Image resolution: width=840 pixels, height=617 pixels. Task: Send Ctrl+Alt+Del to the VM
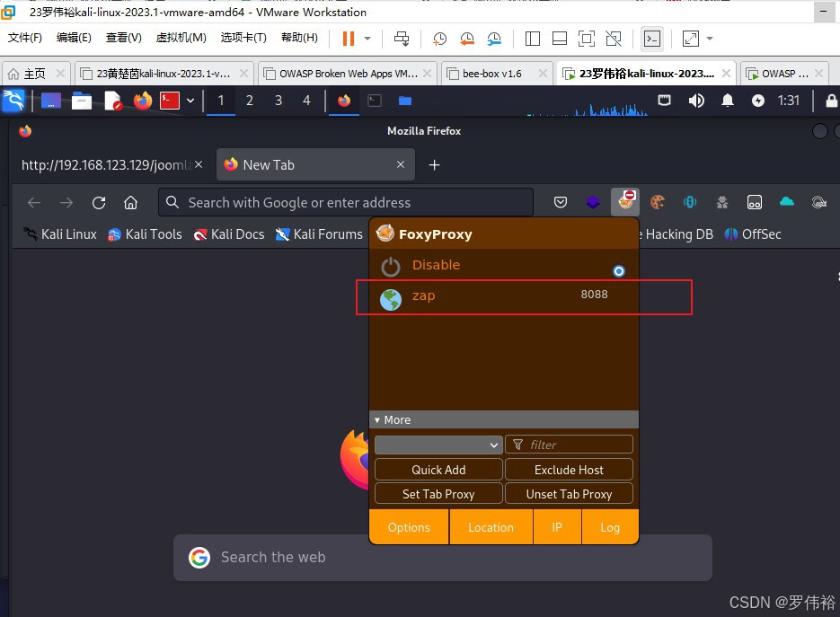pyautogui.click(x=402, y=39)
